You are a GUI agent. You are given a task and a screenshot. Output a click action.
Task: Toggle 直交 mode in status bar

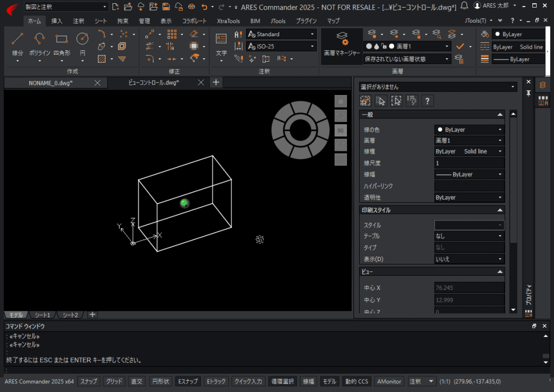point(137,381)
